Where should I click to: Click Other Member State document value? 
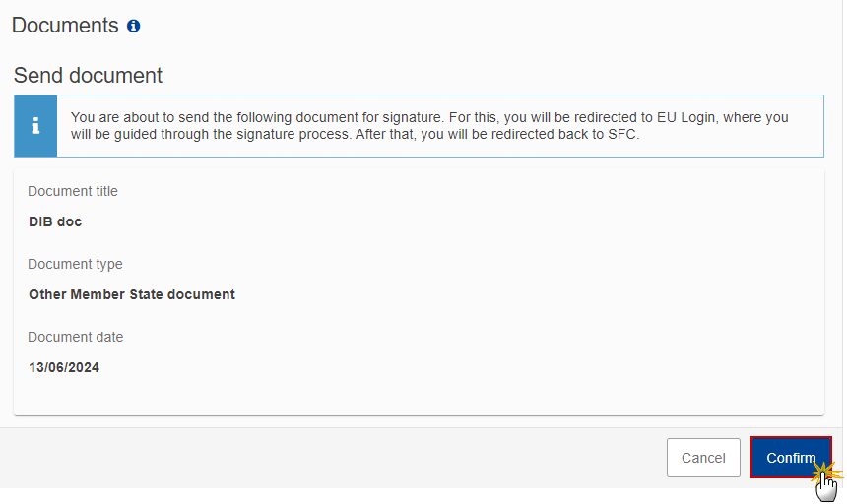click(132, 294)
